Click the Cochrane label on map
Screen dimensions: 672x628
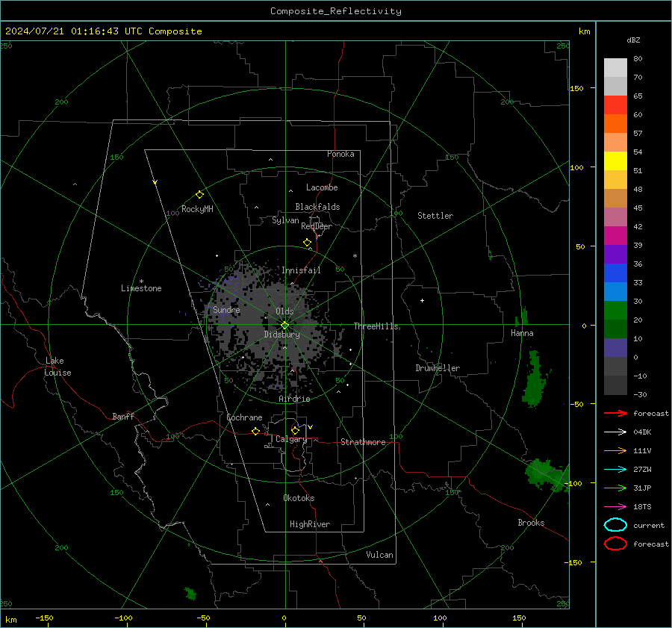(244, 417)
